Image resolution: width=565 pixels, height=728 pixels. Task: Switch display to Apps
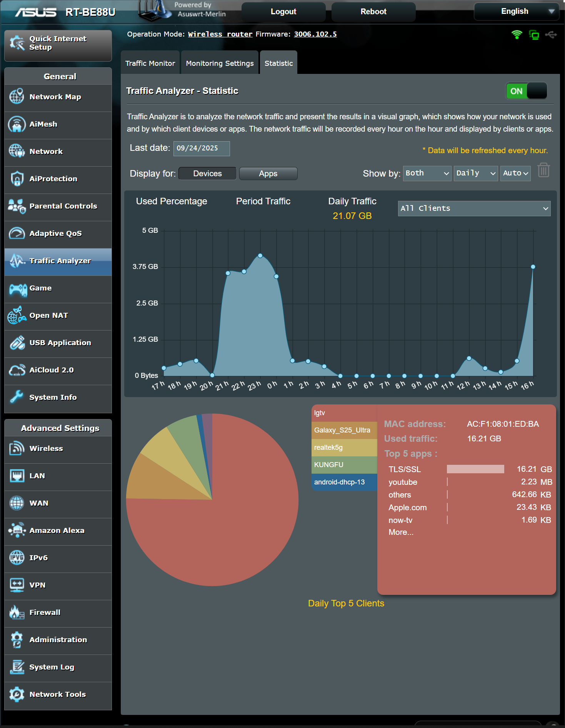tap(268, 174)
